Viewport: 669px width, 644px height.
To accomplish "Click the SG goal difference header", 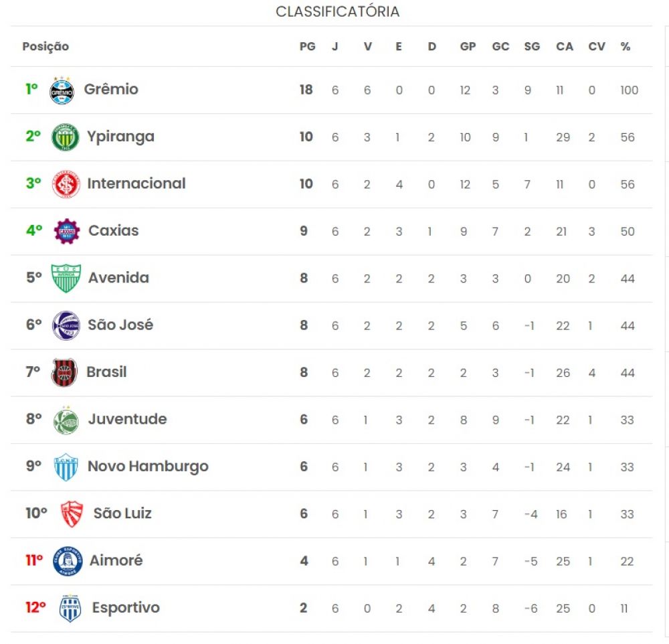I will point(532,46).
